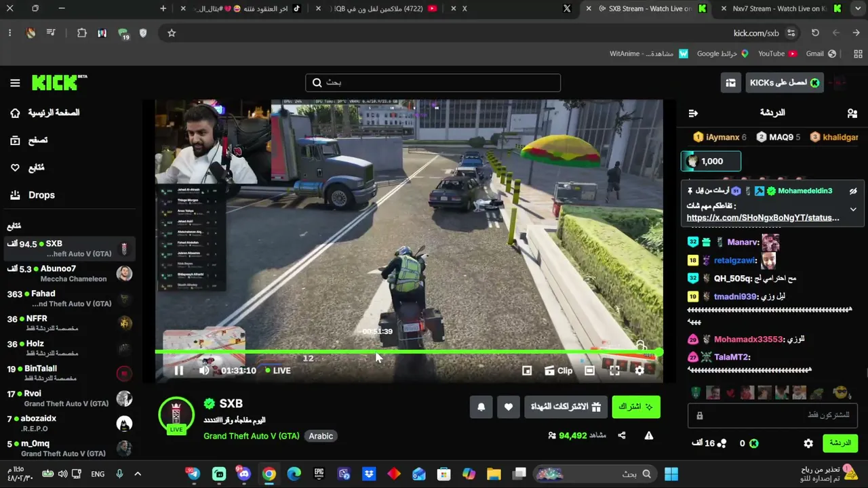Click the green Subscribe button
This screenshot has height=488, width=868.
point(636,407)
